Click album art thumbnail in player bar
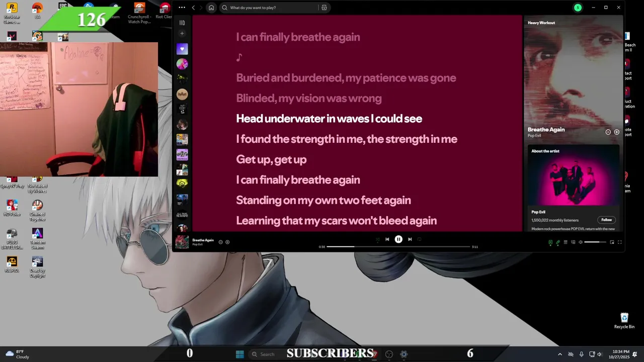This screenshot has width=644, height=362. tap(182, 242)
